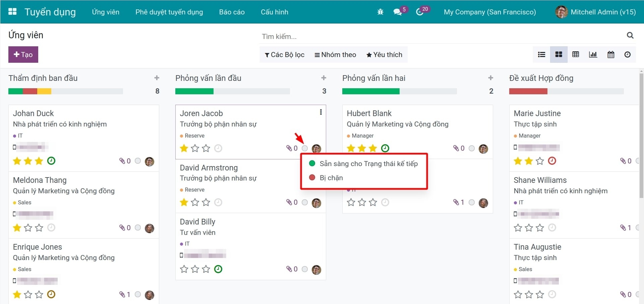Open the pivot table view icon
The image size is (644, 304).
pyautogui.click(x=576, y=54)
